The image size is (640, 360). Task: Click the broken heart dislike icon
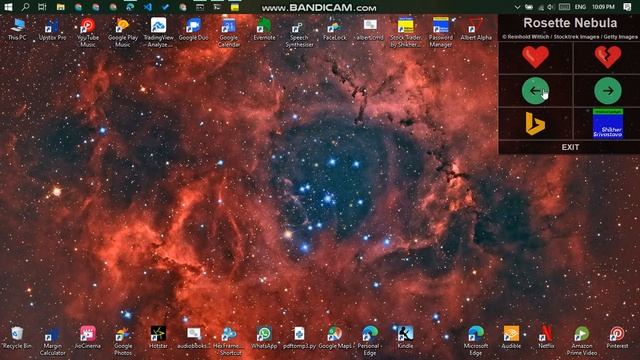tap(608, 57)
